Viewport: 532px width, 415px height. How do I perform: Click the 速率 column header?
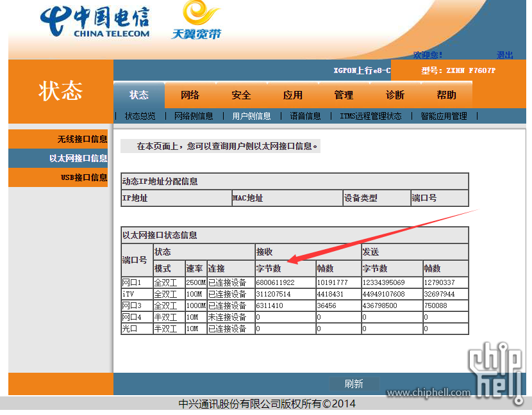click(x=194, y=268)
